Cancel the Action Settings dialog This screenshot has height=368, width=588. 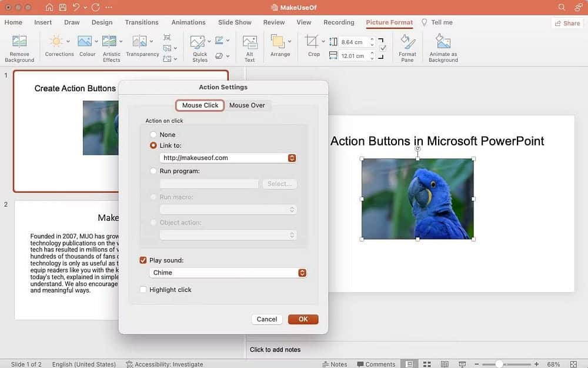pos(266,319)
